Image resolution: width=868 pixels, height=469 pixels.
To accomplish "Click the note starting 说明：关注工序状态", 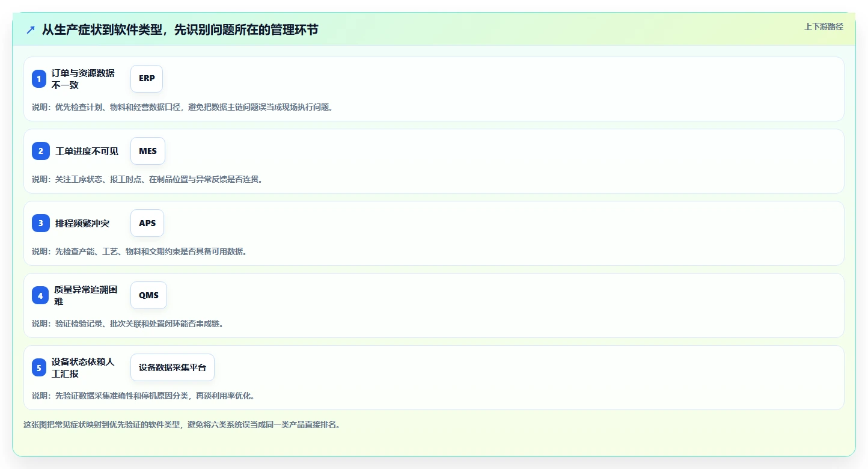I will pos(147,179).
